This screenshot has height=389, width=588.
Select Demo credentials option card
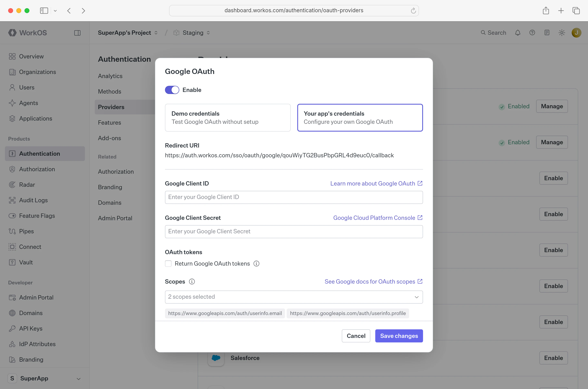pyautogui.click(x=228, y=118)
